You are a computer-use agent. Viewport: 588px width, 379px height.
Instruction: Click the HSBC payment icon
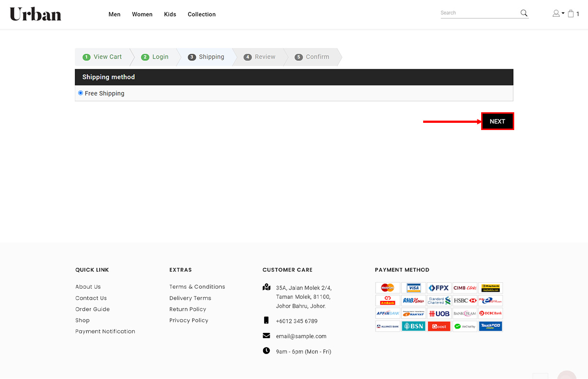coord(465,301)
